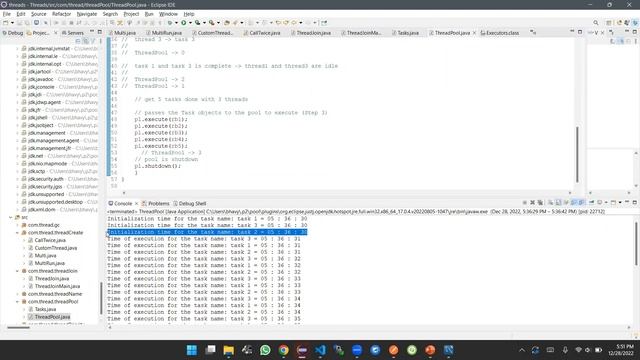Click the green Run button in toolbar
The width and height of the screenshot is (640, 360).
point(184,23)
